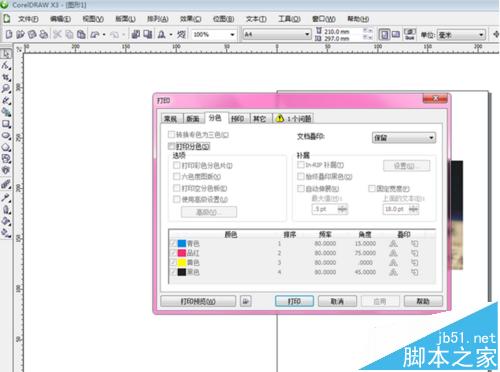This screenshot has height=372, width=500.
Task: Click the Undo arrow icon
Action: coord(95,34)
